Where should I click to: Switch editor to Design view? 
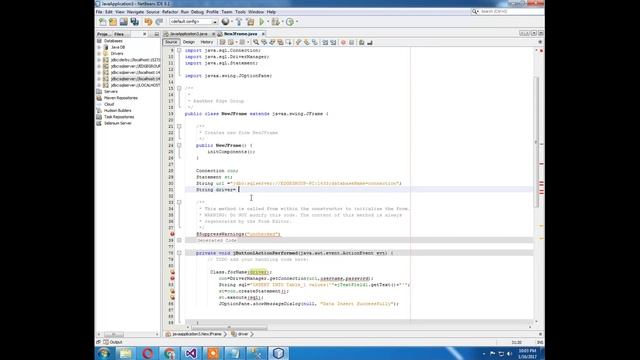(189, 42)
